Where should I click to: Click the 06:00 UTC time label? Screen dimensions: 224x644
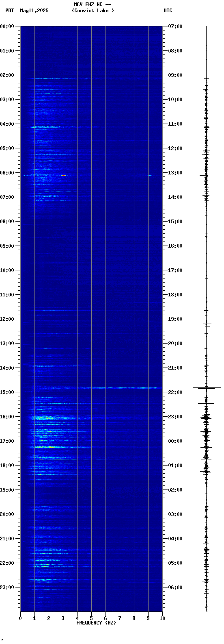(175, 587)
